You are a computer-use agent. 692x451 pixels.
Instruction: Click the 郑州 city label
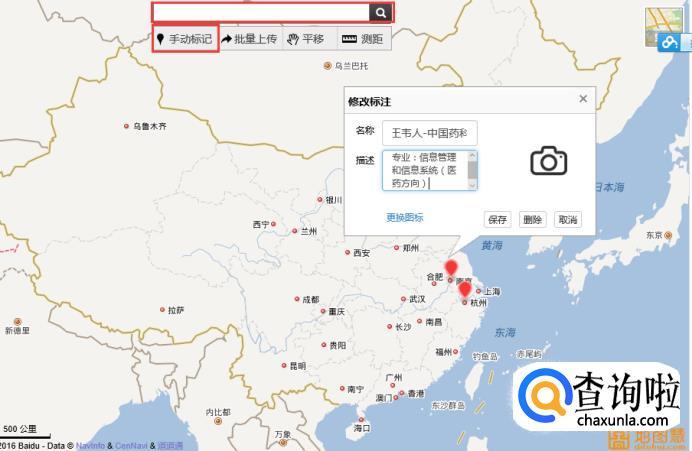coord(410,248)
